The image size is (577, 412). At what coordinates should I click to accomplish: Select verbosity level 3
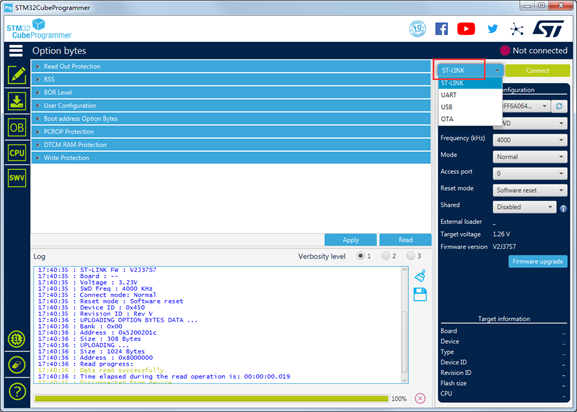(410, 256)
